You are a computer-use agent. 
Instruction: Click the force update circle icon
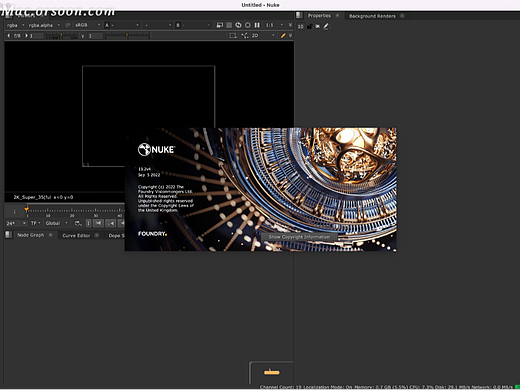pos(248,25)
